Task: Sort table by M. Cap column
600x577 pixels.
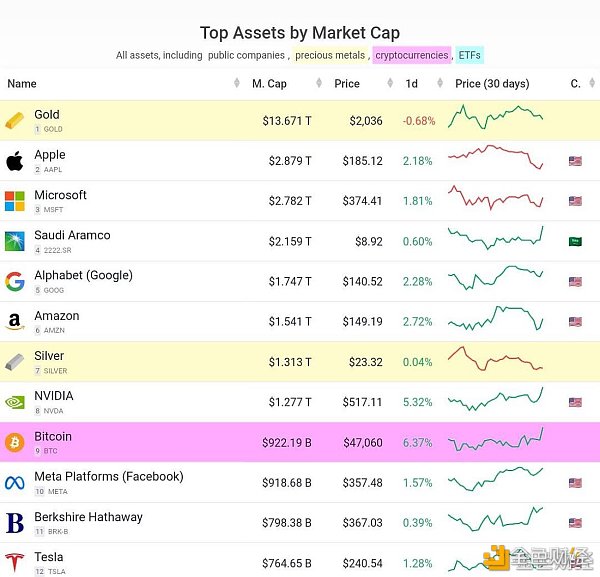Action: click(270, 84)
